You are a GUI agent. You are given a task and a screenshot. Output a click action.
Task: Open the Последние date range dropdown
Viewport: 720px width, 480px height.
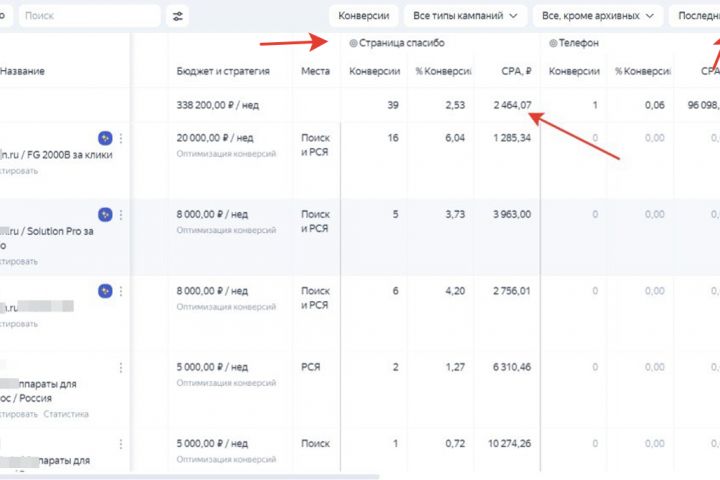pos(694,16)
